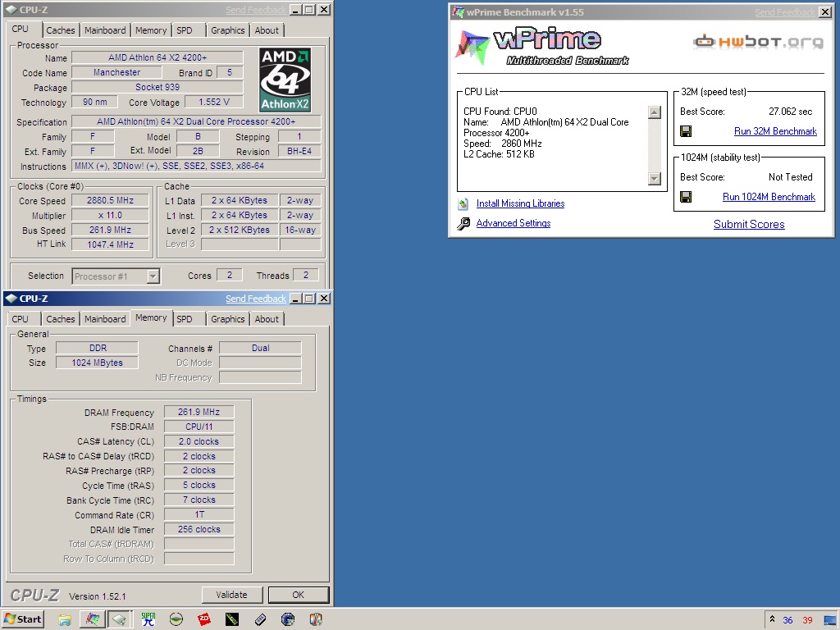Viewport: 840px width, 630px height.
Task: Open Mainboard tab in top CPU-Z window
Action: pyautogui.click(x=105, y=30)
